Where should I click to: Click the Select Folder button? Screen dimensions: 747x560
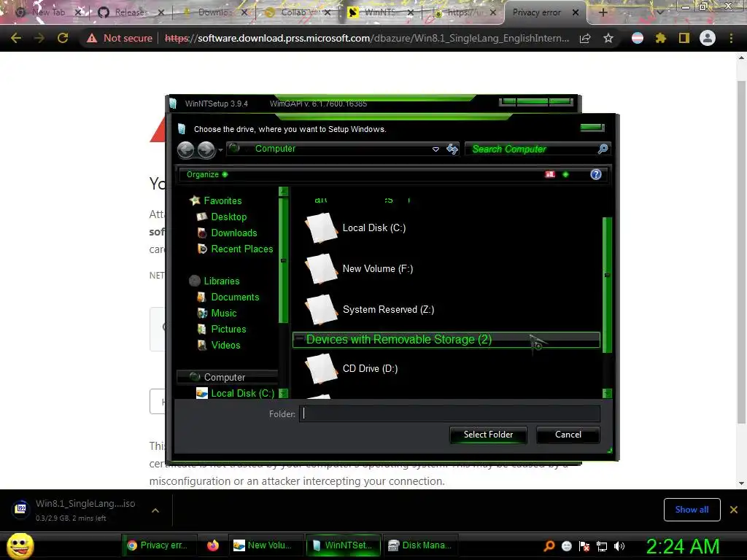point(488,435)
